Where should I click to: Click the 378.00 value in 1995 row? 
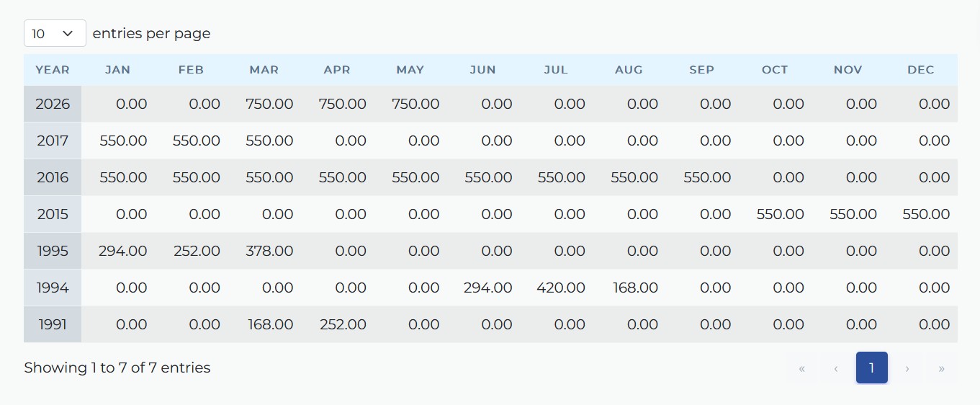[x=269, y=251]
